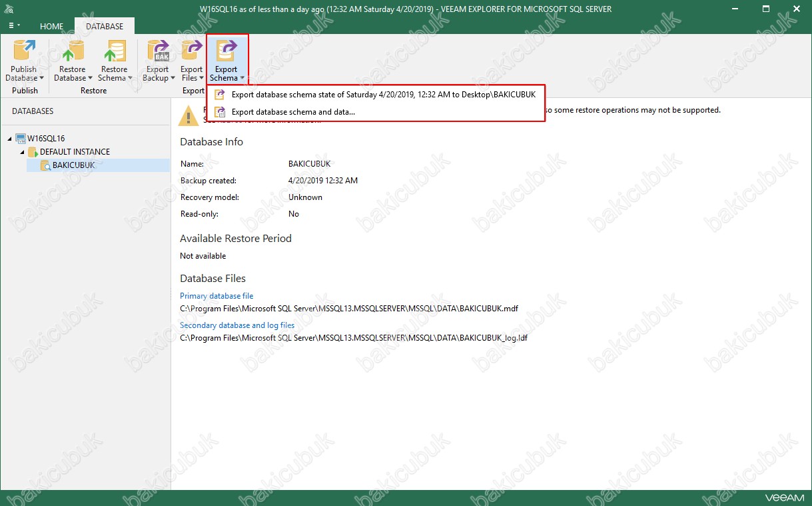The width and height of the screenshot is (812, 506).
Task: Click the Export Files icon
Action: coord(192,51)
